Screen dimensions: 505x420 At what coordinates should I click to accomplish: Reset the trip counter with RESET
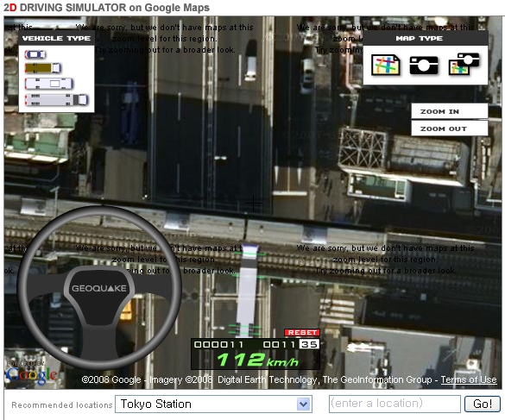[x=302, y=332]
